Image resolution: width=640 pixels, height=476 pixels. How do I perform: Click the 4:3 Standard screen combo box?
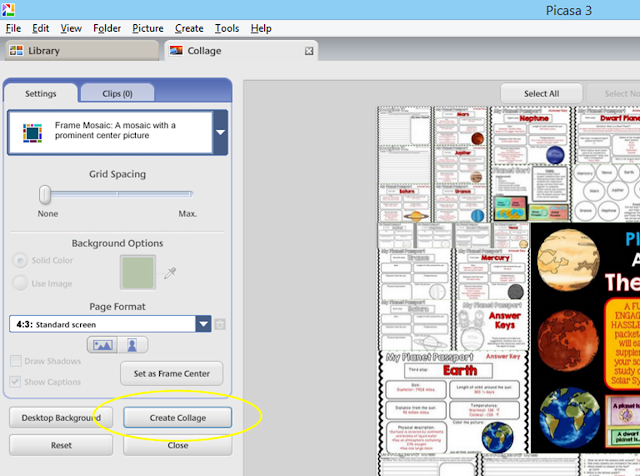[x=110, y=324]
